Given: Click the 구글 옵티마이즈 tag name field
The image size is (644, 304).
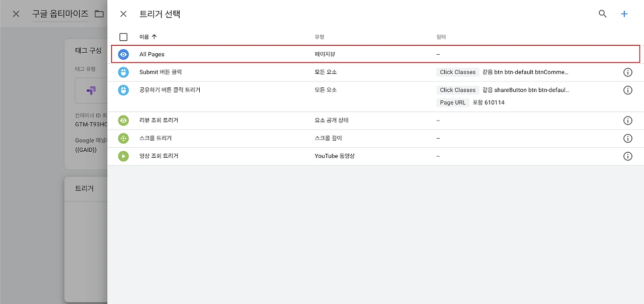Looking at the screenshot, I should click(60, 14).
